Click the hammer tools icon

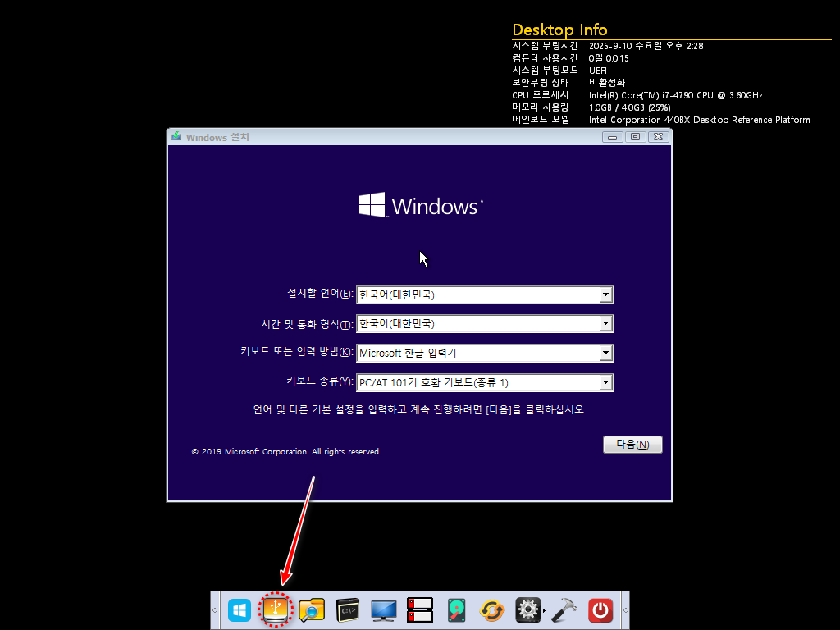pos(564,610)
